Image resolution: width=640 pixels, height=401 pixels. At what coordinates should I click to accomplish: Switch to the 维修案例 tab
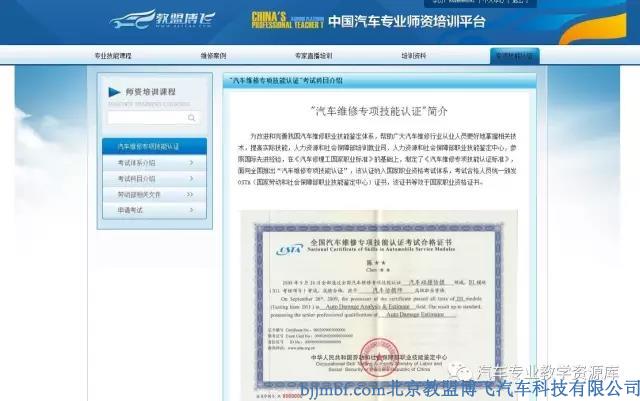click(x=213, y=56)
